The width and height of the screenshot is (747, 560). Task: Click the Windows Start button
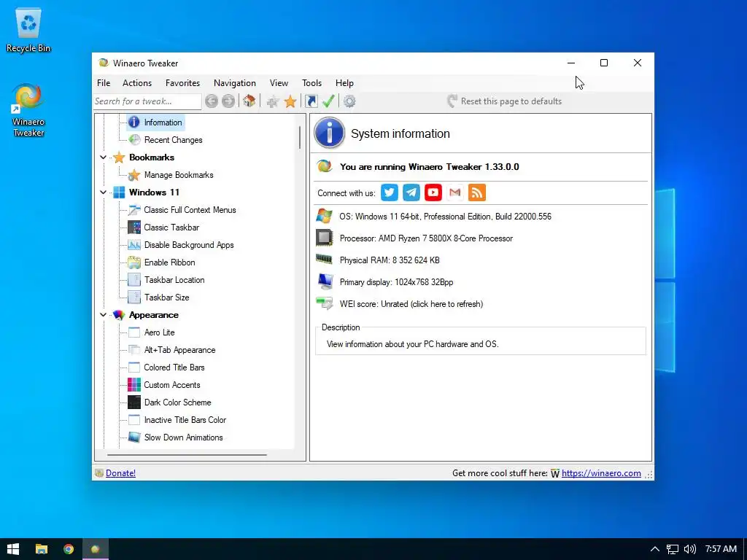click(13, 549)
